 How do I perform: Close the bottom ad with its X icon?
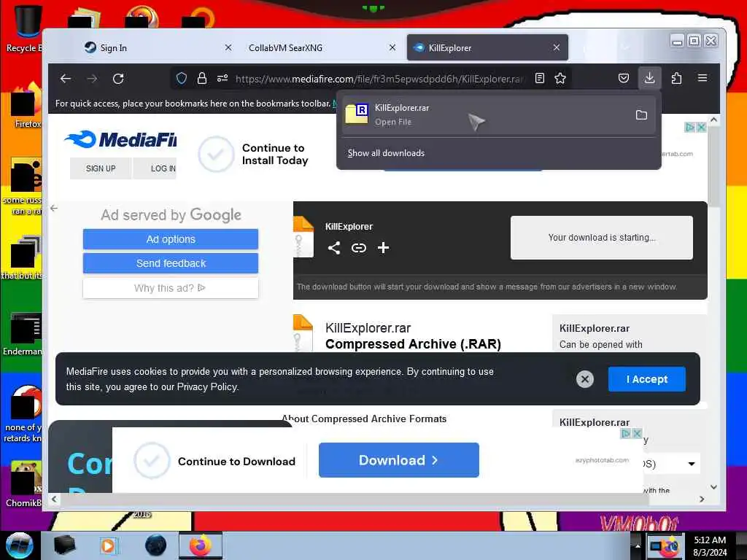637,433
